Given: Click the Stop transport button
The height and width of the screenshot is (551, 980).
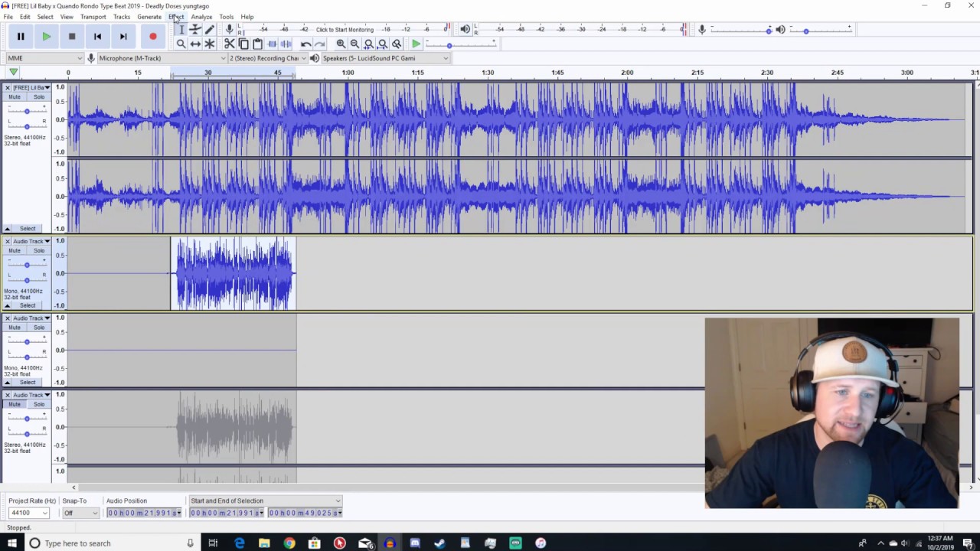Looking at the screenshot, I should tap(72, 36).
